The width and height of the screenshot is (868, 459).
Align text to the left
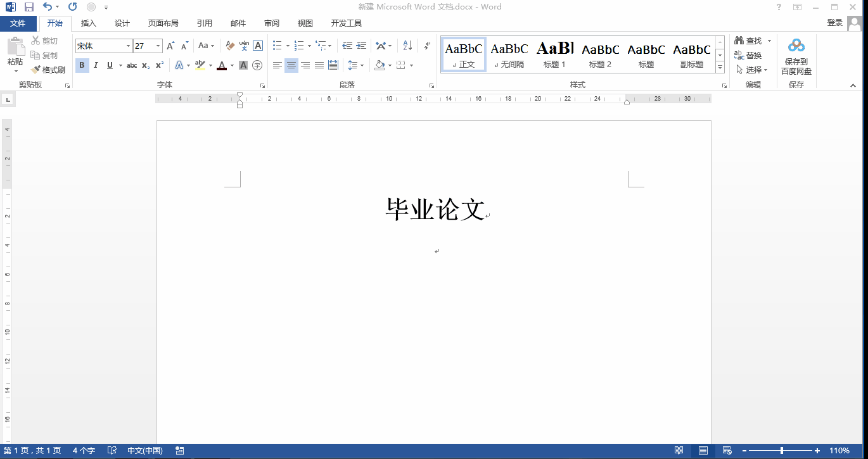278,65
